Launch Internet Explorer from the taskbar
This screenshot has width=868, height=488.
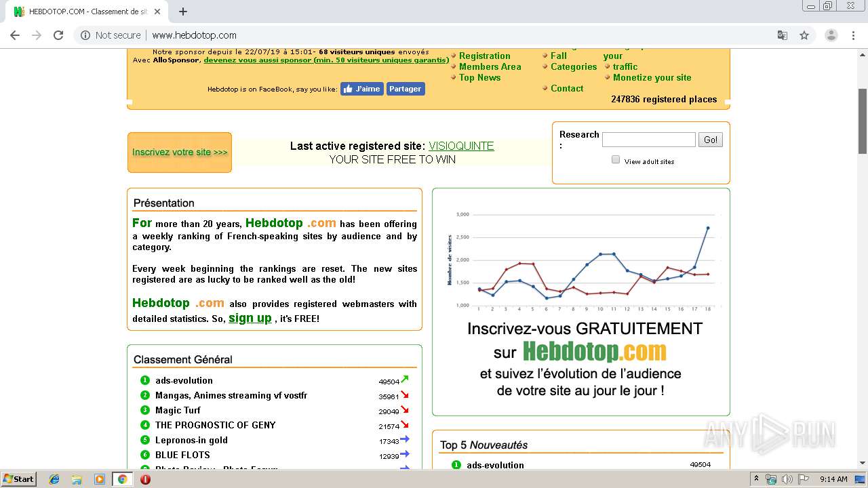tap(54, 479)
